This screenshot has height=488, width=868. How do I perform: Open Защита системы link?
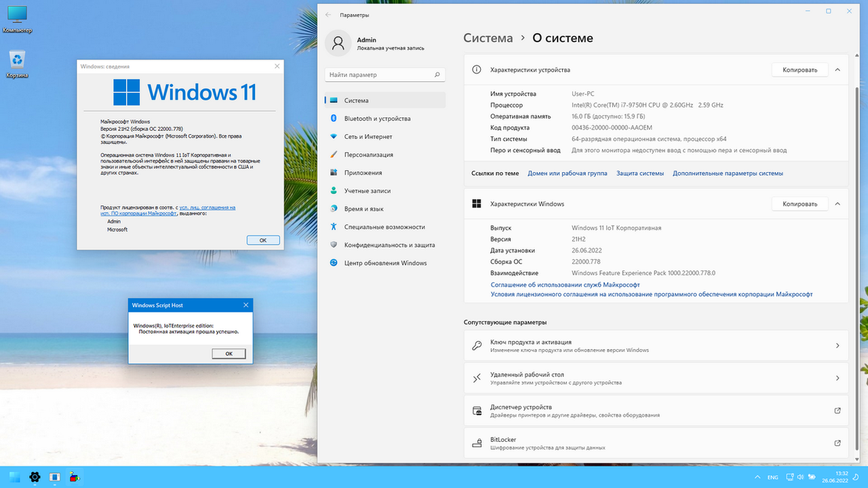(x=640, y=174)
